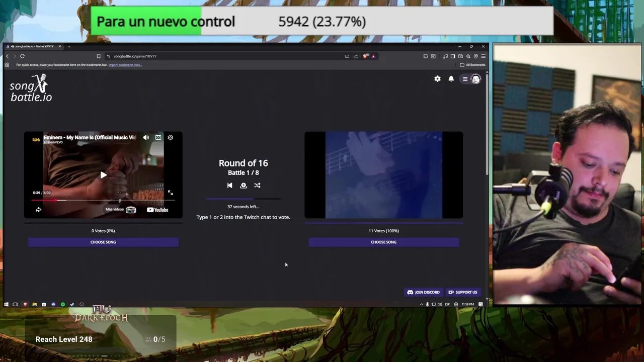Show hidden system tray icons
Screen dimensions: 644x362
[422, 304]
